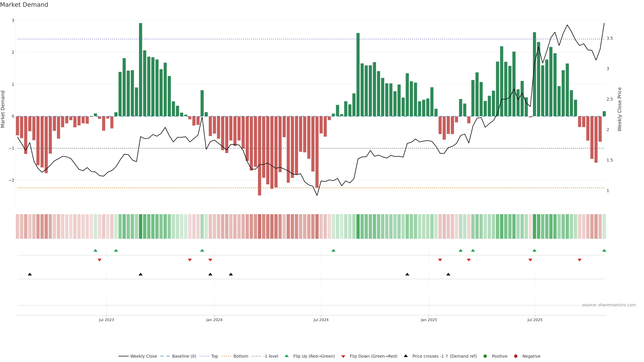Image resolution: width=644 pixels, height=362 pixels.
Task: Click the red Negative legend dot
Action: click(516, 356)
